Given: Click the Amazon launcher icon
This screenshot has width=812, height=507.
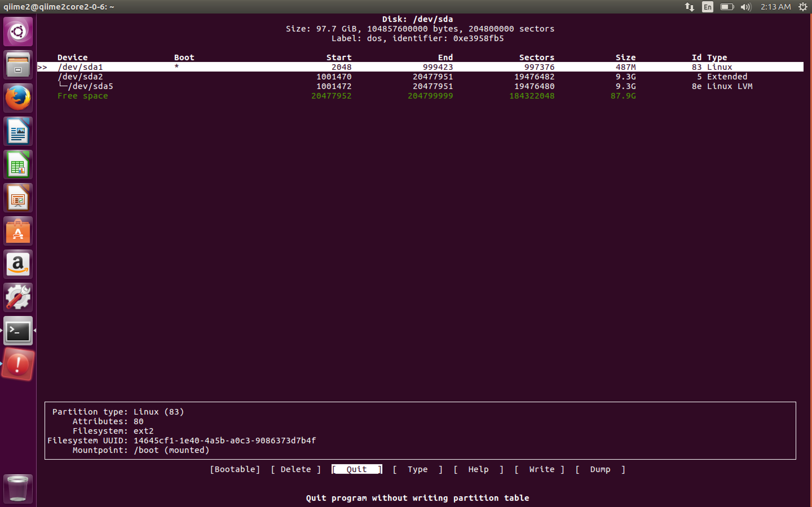Looking at the screenshot, I should 18,264.
